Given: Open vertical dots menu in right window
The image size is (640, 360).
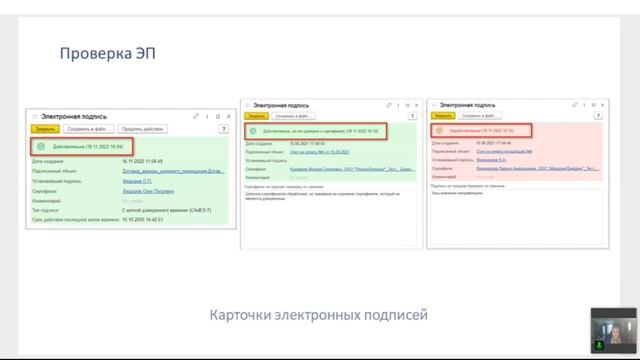Looking at the screenshot, I should (x=584, y=105).
